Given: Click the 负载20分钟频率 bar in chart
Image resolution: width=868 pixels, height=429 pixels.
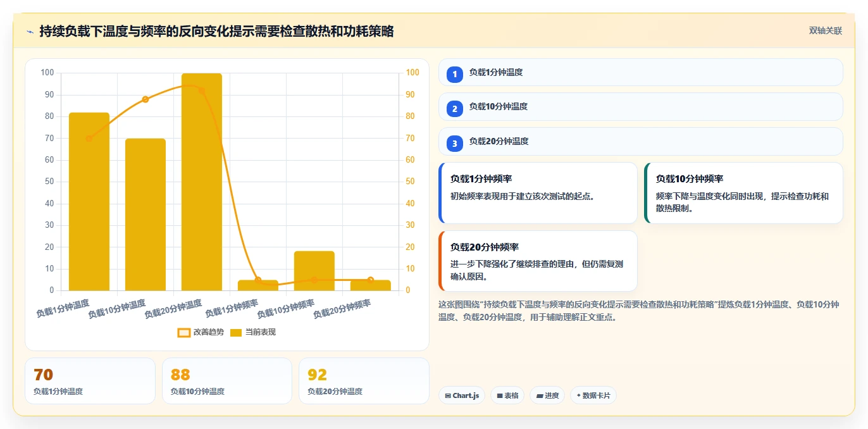Looking at the screenshot, I should point(371,285).
